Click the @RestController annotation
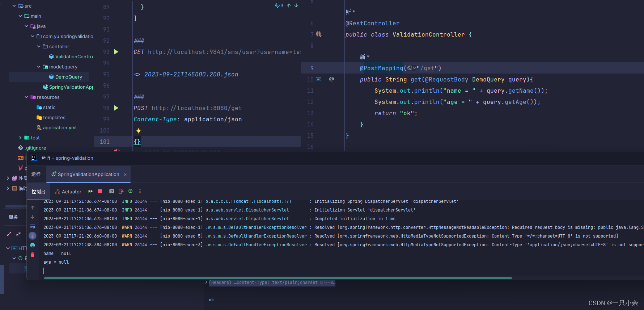The width and height of the screenshot is (644, 310). pyautogui.click(x=373, y=23)
